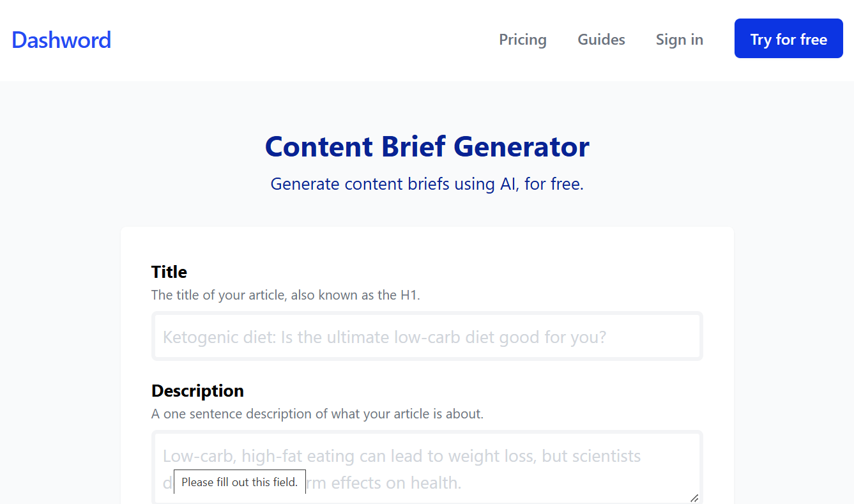Screen dimensions: 854x504
Task: Open the Guides page
Action: pos(600,40)
